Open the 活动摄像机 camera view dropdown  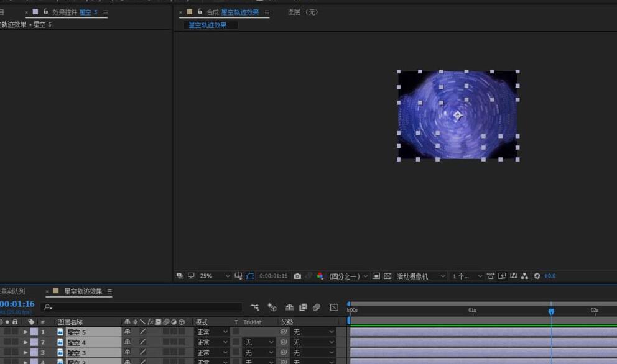421,276
